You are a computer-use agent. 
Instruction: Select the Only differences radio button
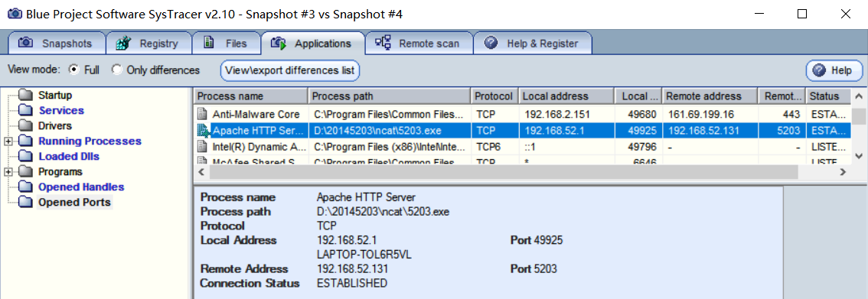coord(116,70)
